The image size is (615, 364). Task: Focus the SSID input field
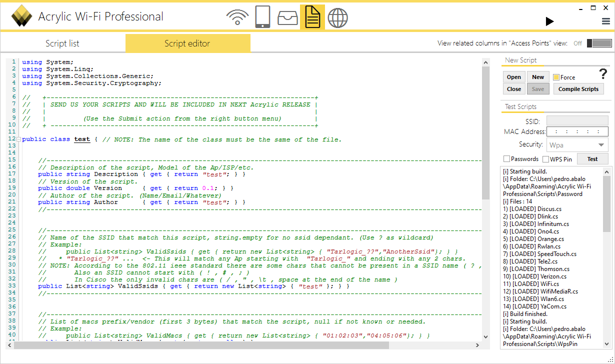click(x=577, y=120)
